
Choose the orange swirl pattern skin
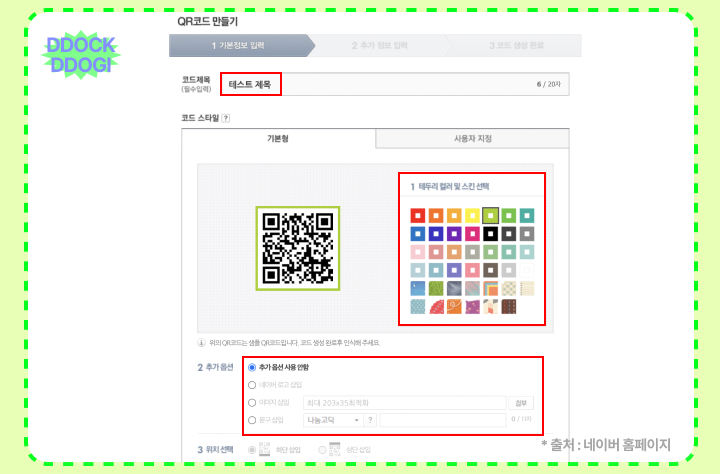tap(454, 306)
